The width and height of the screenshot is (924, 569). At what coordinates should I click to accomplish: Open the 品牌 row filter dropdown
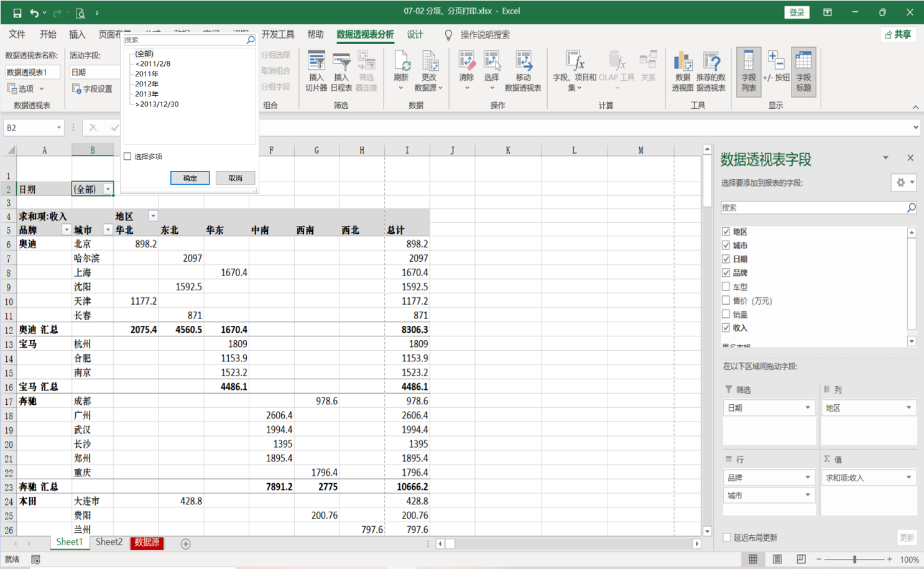pos(67,230)
